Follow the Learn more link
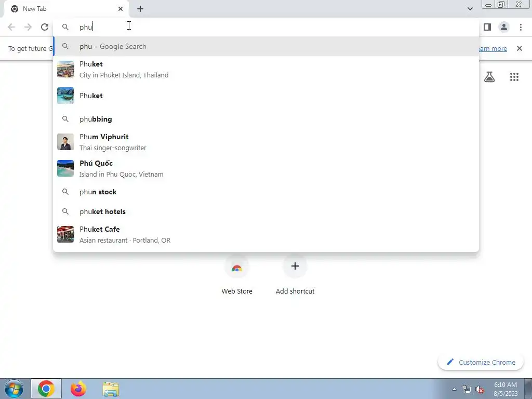This screenshot has height=399, width=532. tap(493, 48)
